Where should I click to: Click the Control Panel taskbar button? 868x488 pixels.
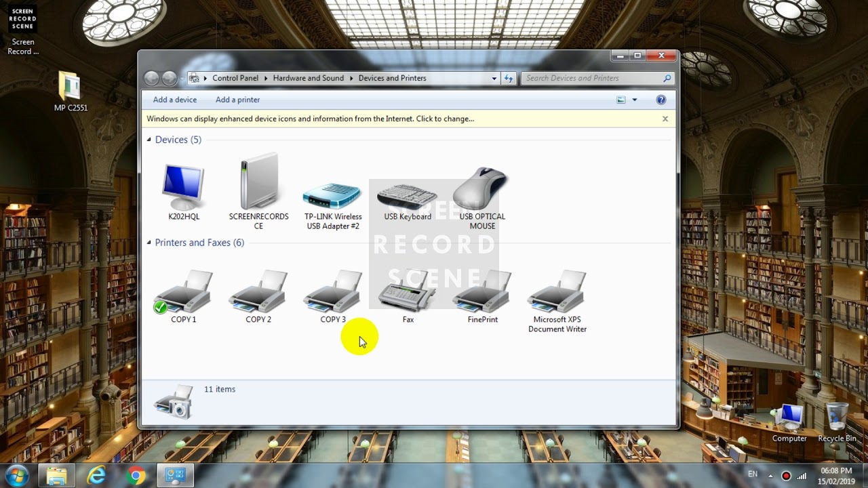point(175,476)
